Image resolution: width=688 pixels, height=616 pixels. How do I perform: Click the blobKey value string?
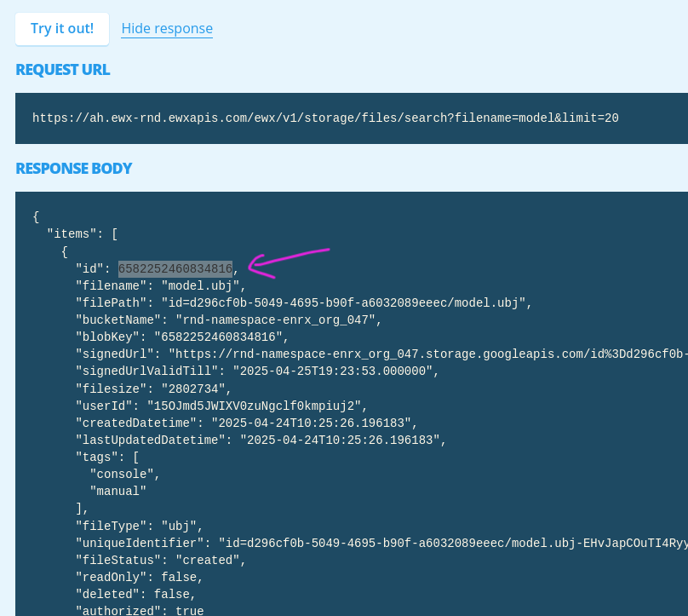[x=221, y=337]
